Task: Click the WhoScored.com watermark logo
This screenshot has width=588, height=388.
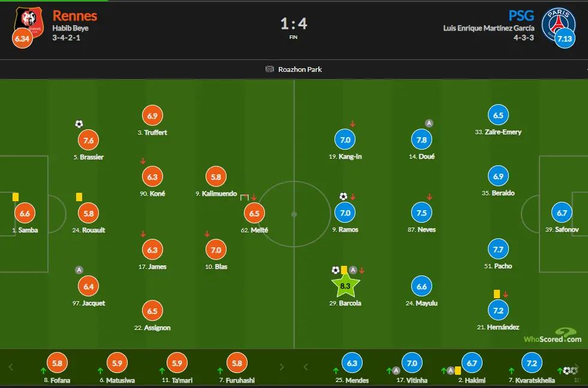Action: point(553,335)
